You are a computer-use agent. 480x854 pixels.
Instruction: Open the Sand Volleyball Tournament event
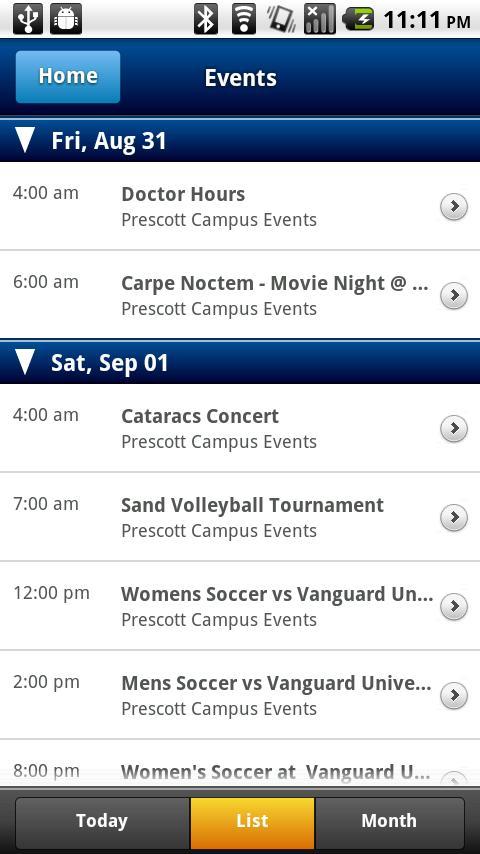click(x=240, y=517)
